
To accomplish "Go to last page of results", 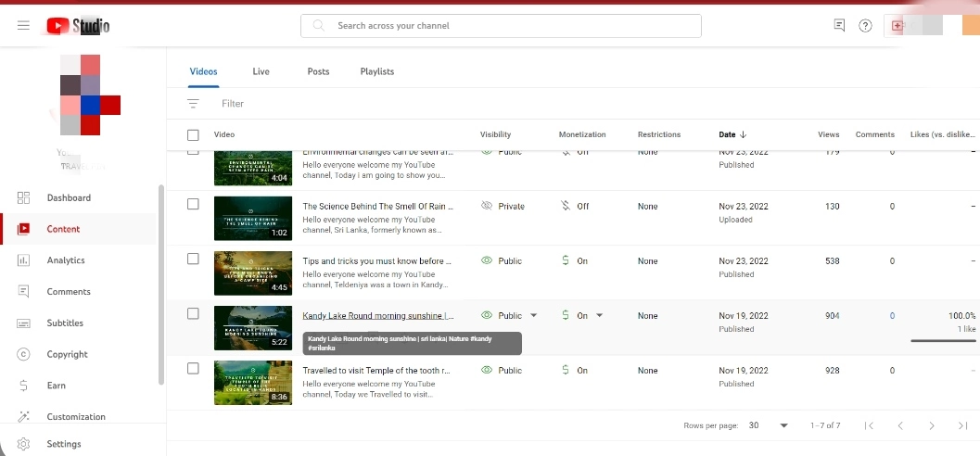I will (x=962, y=425).
